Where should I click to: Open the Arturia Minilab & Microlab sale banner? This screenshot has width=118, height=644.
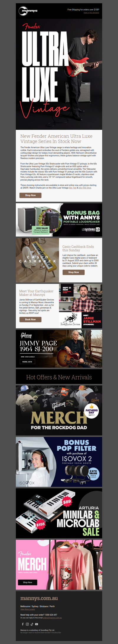pos(59,513)
